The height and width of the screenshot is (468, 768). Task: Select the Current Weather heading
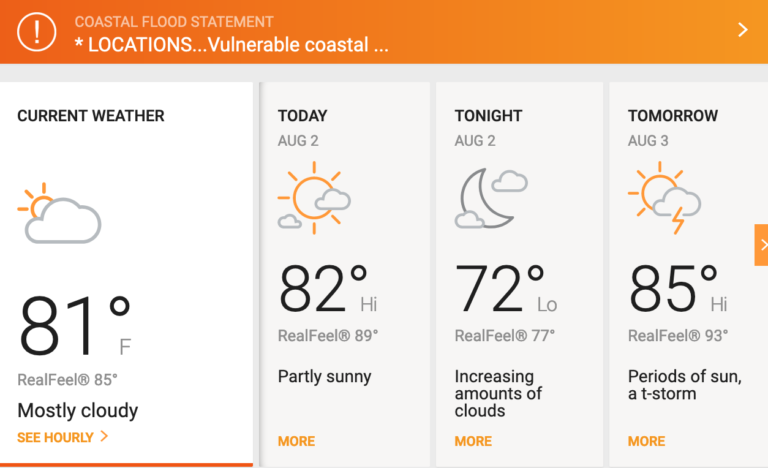point(91,116)
